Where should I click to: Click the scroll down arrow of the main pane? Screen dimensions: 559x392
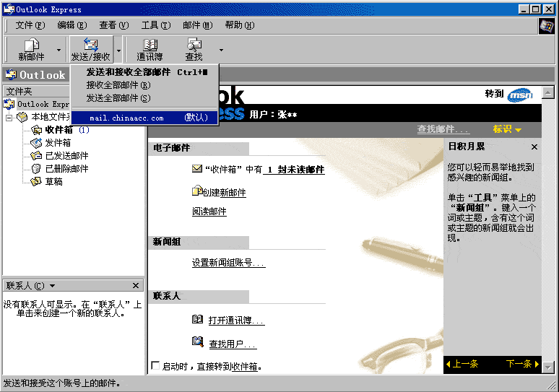coord(548,367)
